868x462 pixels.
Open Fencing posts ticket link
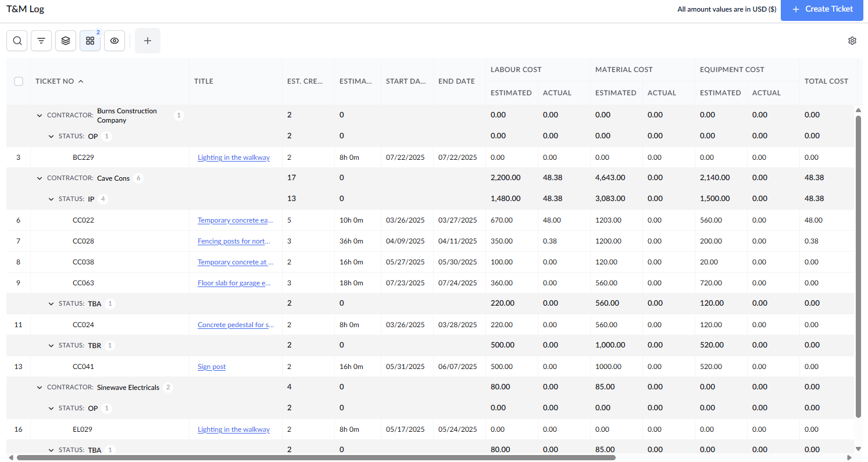tap(234, 241)
